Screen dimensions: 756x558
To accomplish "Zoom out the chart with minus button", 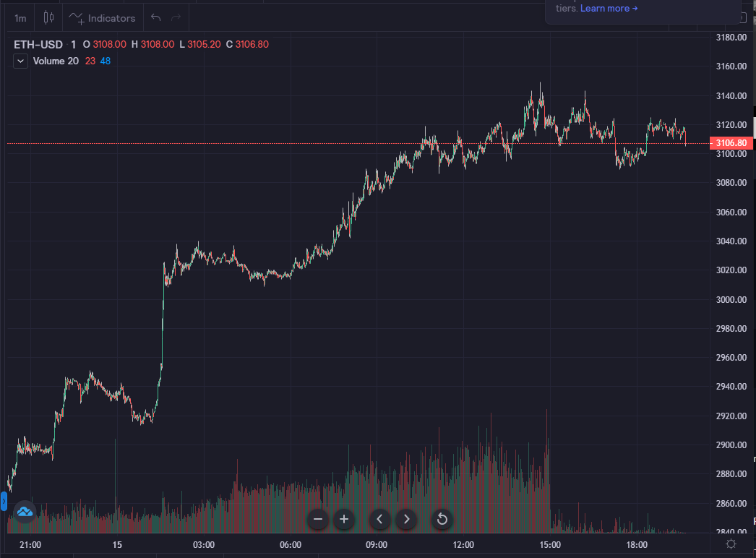I will (x=318, y=520).
